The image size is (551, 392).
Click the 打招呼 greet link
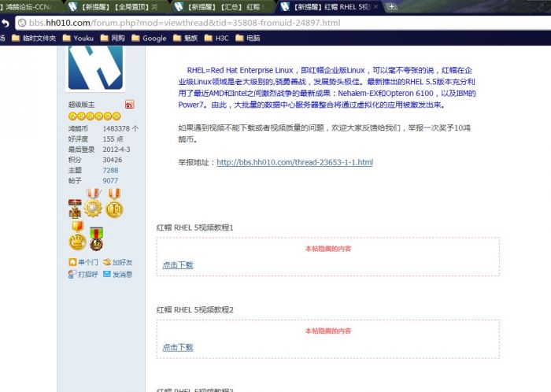[83, 275]
